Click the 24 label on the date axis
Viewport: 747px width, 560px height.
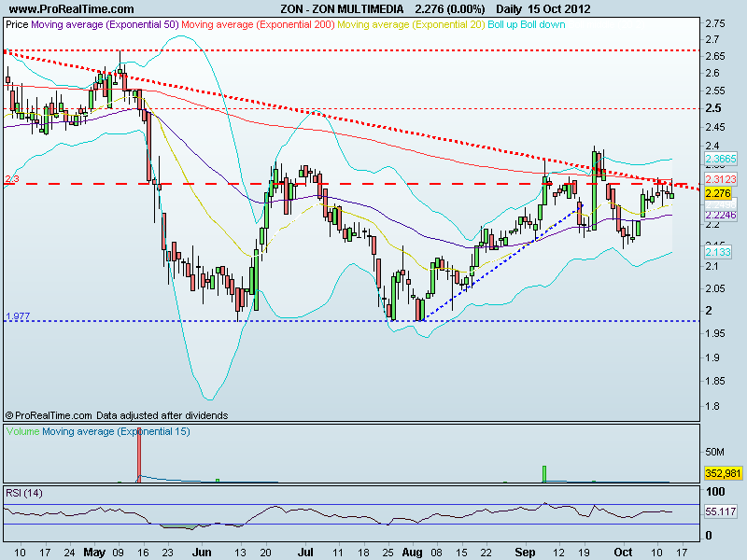(69, 553)
